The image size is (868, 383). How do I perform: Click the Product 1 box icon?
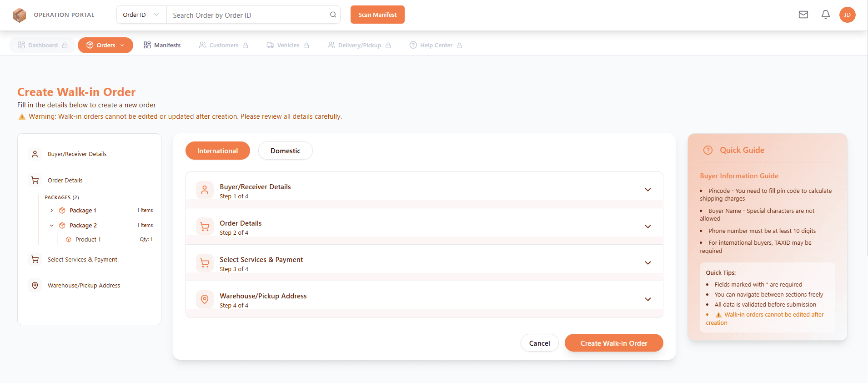click(x=69, y=240)
